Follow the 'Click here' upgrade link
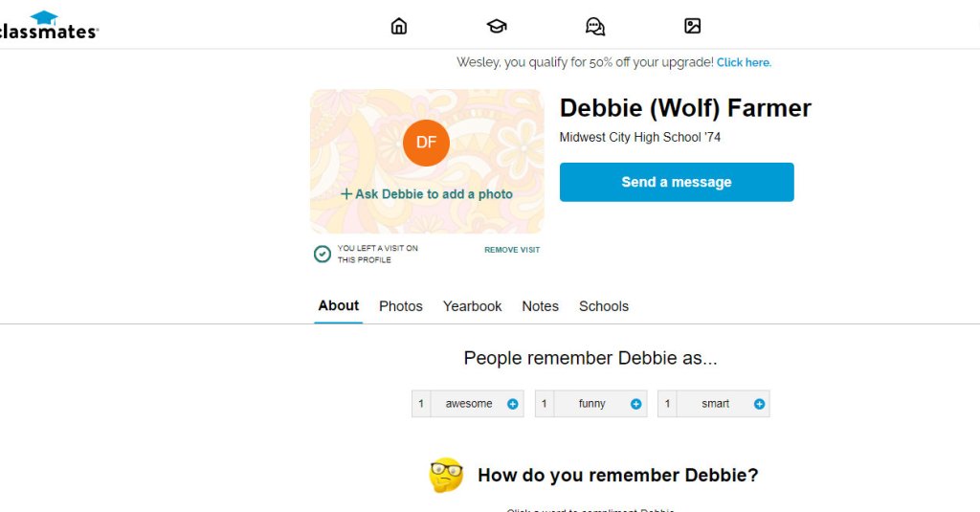This screenshot has width=980, height=512. (744, 62)
